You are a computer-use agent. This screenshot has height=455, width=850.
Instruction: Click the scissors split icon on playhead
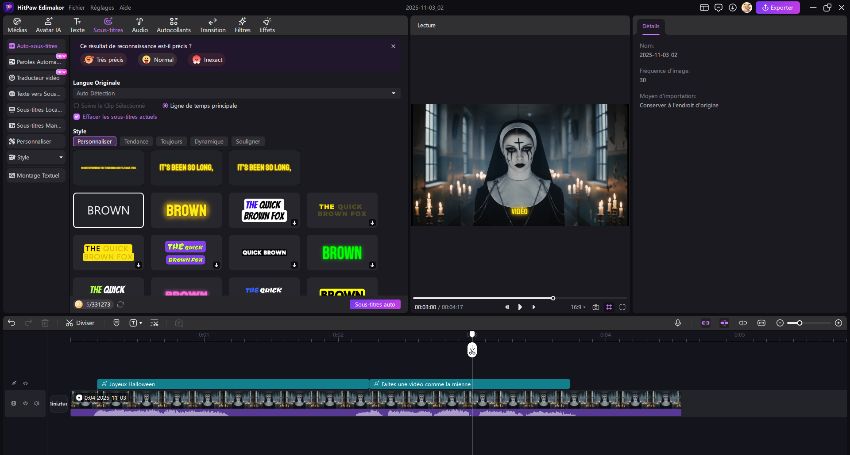[x=472, y=350]
